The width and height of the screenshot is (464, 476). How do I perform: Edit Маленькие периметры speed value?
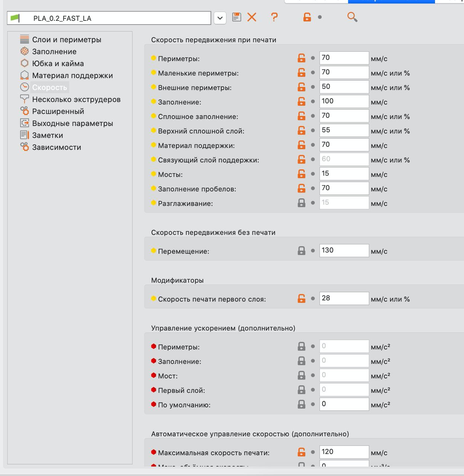click(344, 73)
